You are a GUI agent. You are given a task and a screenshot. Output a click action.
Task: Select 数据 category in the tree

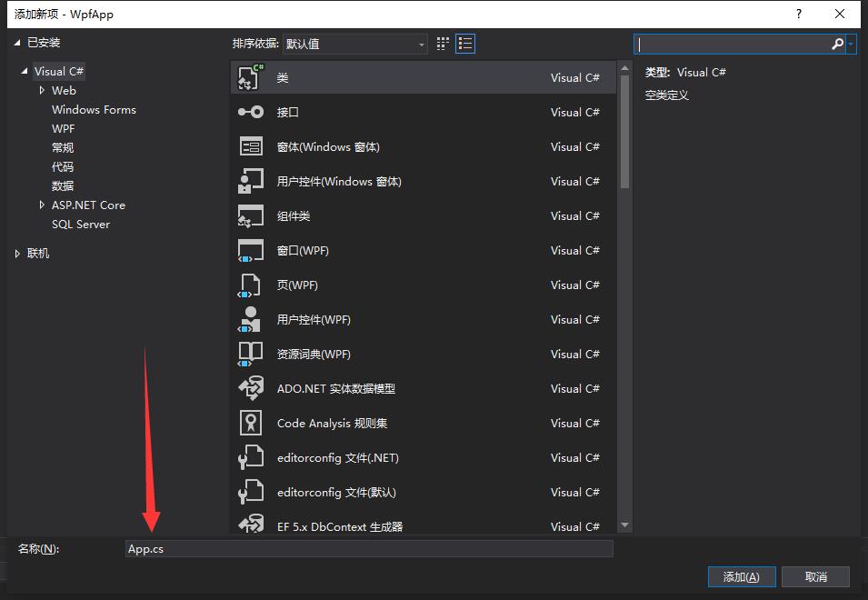pos(63,186)
